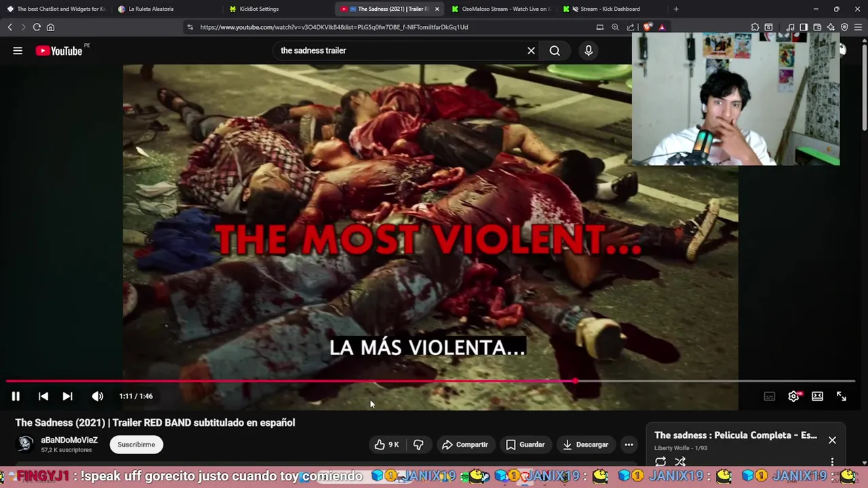Viewport: 868px width, 488px height.
Task: Switch to ChatBot and Widgets tab
Action: [56, 9]
